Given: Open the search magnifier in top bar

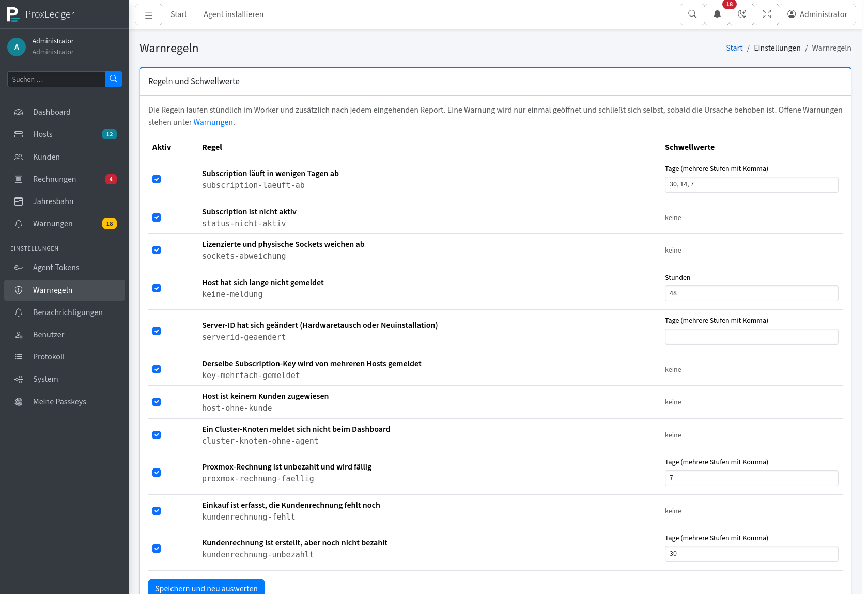Looking at the screenshot, I should pos(692,14).
